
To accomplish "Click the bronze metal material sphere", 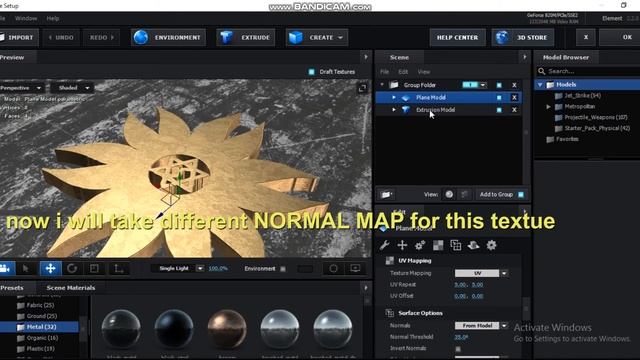I will tap(227, 329).
